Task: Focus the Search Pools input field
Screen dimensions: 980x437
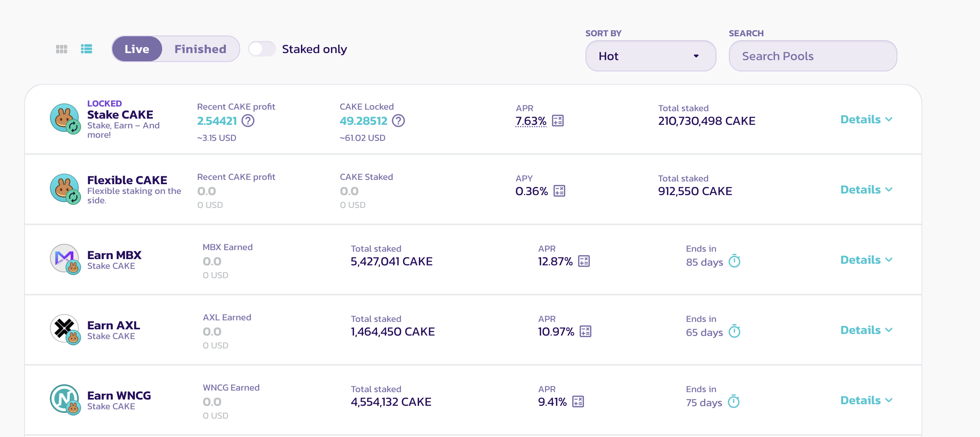Action: 813,56
